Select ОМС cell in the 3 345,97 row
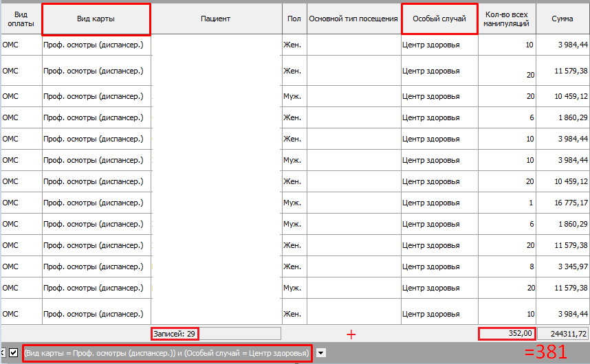This screenshot has width=590, height=364. click(x=21, y=266)
